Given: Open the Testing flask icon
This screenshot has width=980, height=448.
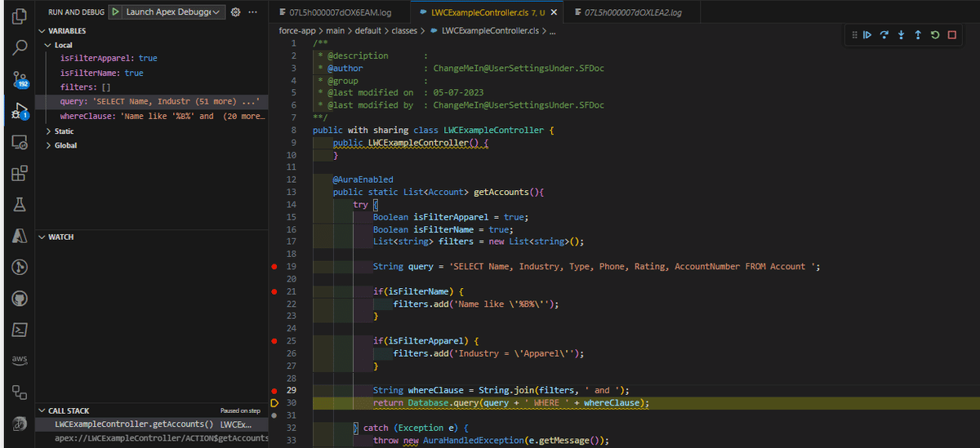Looking at the screenshot, I should (x=20, y=205).
